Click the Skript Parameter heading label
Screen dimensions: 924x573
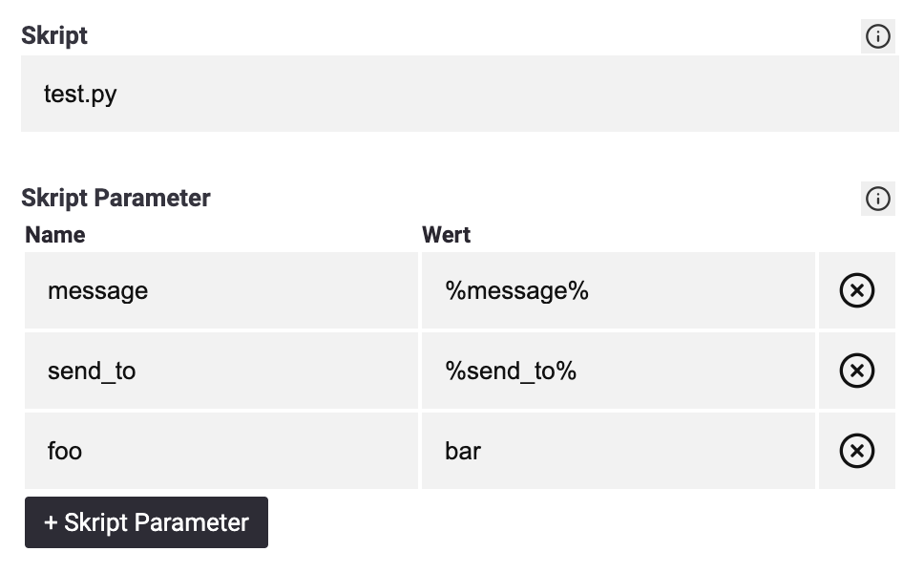coord(115,198)
